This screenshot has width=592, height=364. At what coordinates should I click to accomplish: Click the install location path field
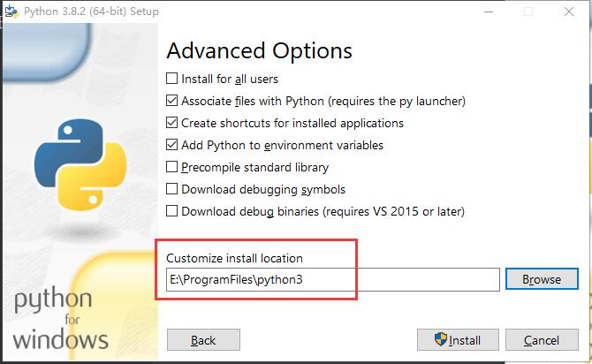pyautogui.click(x=332, y=280)
